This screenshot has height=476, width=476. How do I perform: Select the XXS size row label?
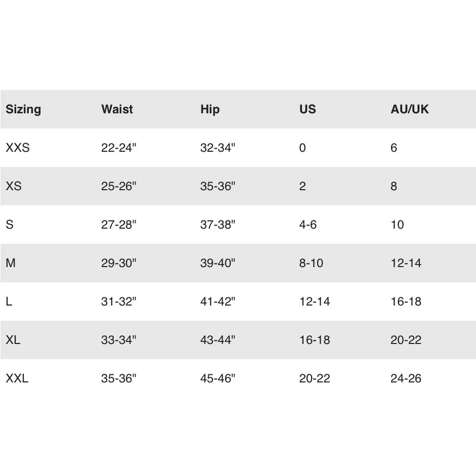(18, 148)
